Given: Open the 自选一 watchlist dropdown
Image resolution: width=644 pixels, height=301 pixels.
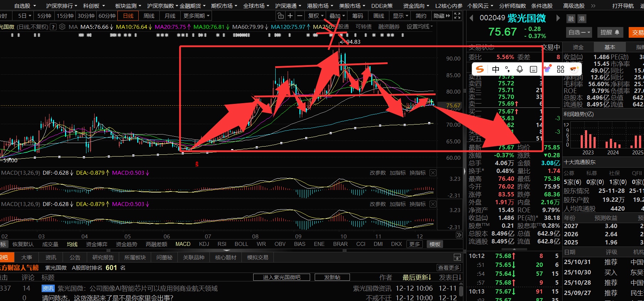Looking at the screenshot, I should coord(579,32).
